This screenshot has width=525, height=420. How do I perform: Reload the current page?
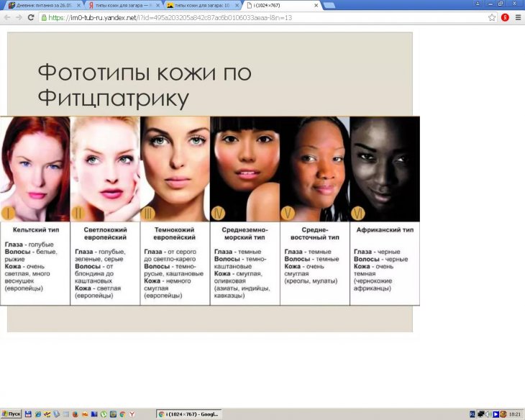(31, 17)
